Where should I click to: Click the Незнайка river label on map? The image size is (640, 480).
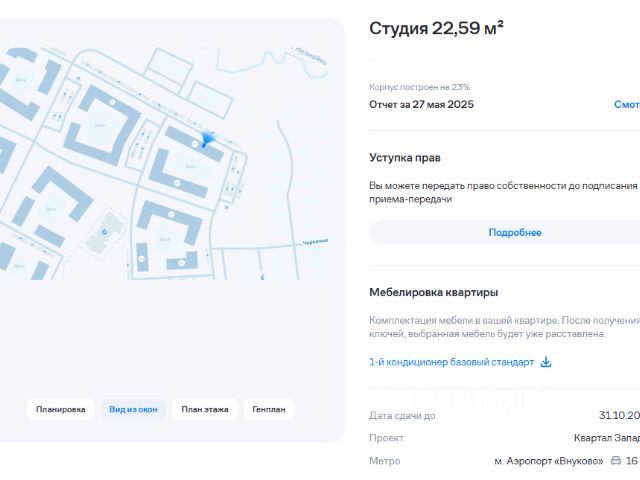click(309, 56)
